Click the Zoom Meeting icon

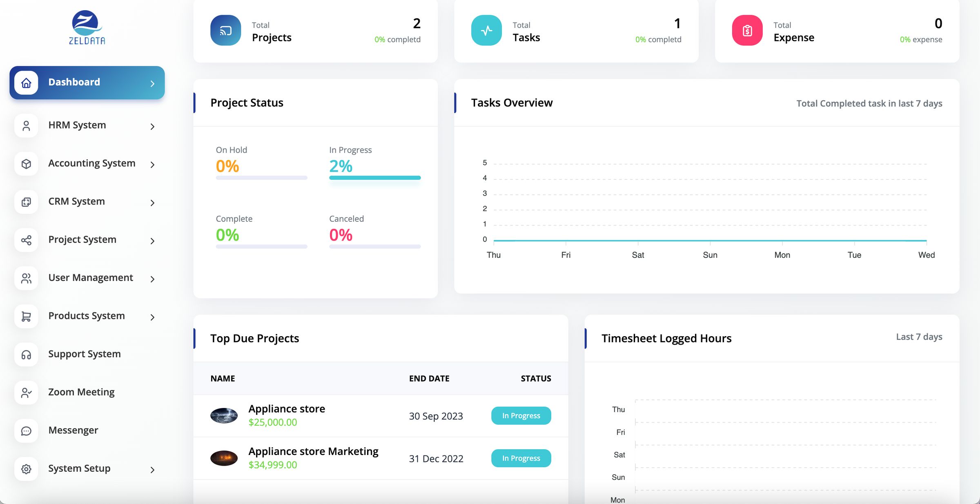(26, 392)
